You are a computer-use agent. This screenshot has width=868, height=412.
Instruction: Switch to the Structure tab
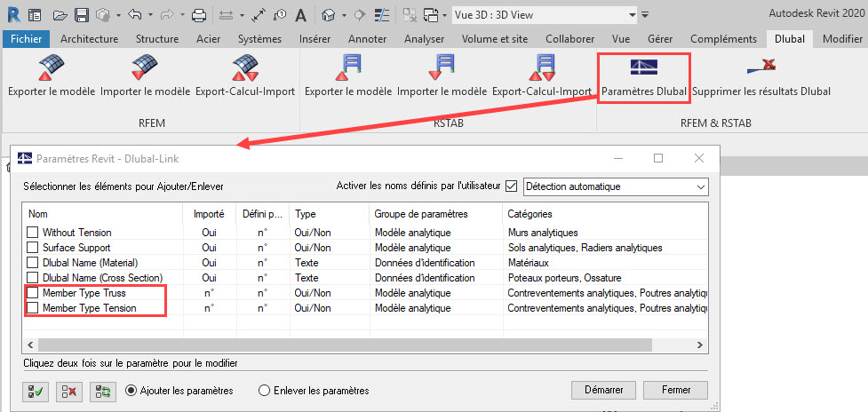157,39
